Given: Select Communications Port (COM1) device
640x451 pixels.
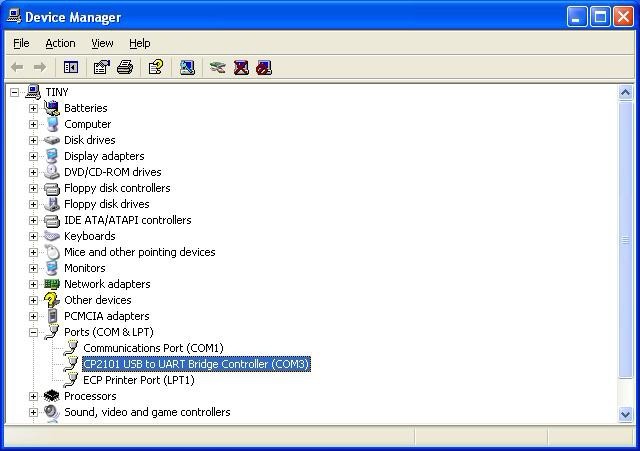Looking at the screenshot, I should coord(152,348).
